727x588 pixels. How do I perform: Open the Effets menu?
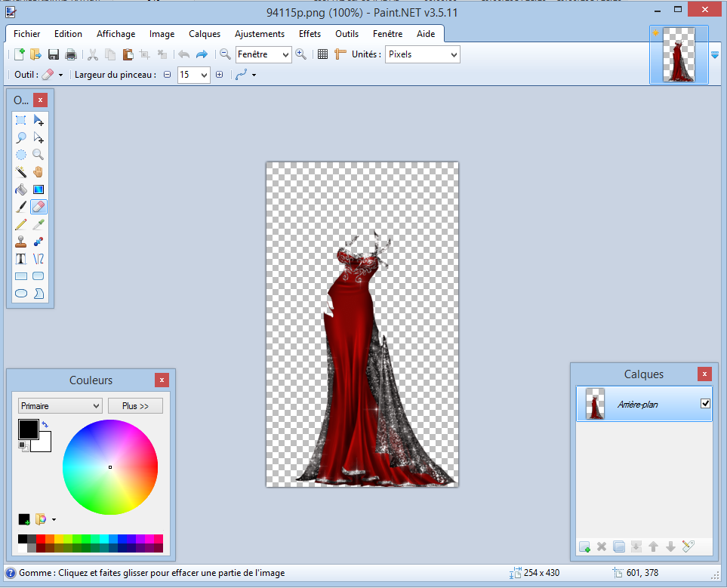310,34
